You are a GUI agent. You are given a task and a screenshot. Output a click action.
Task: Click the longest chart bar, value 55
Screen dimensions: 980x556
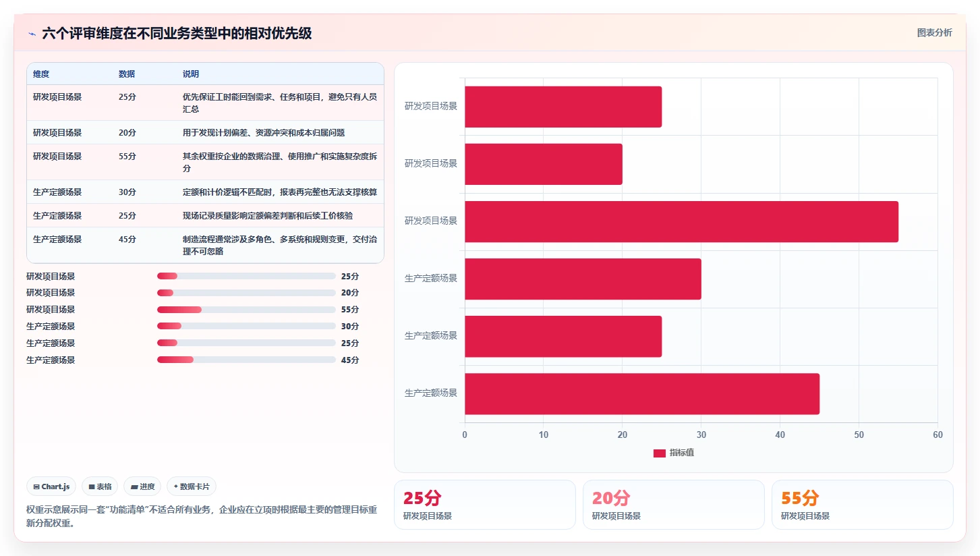click(x=681, y=221)
